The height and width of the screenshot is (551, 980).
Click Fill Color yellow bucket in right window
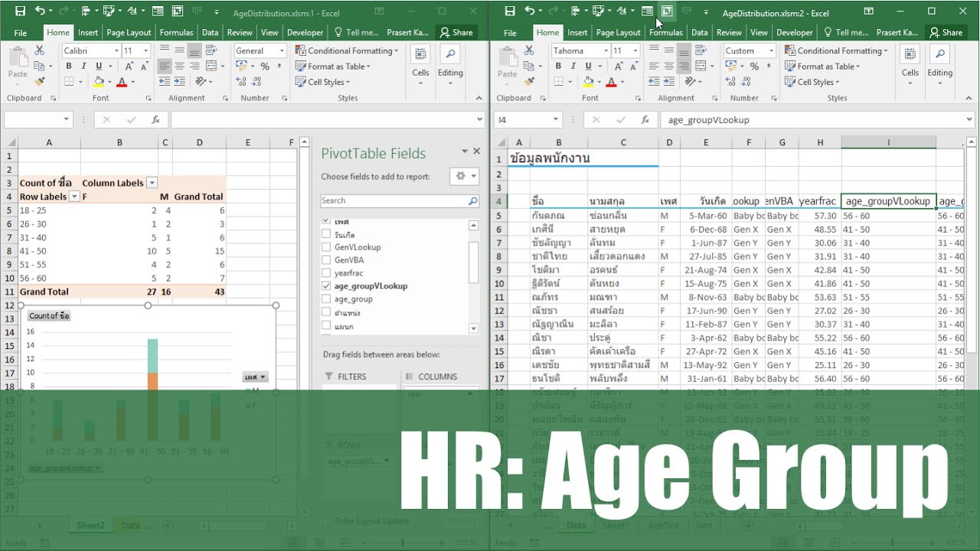pos(588,82)
